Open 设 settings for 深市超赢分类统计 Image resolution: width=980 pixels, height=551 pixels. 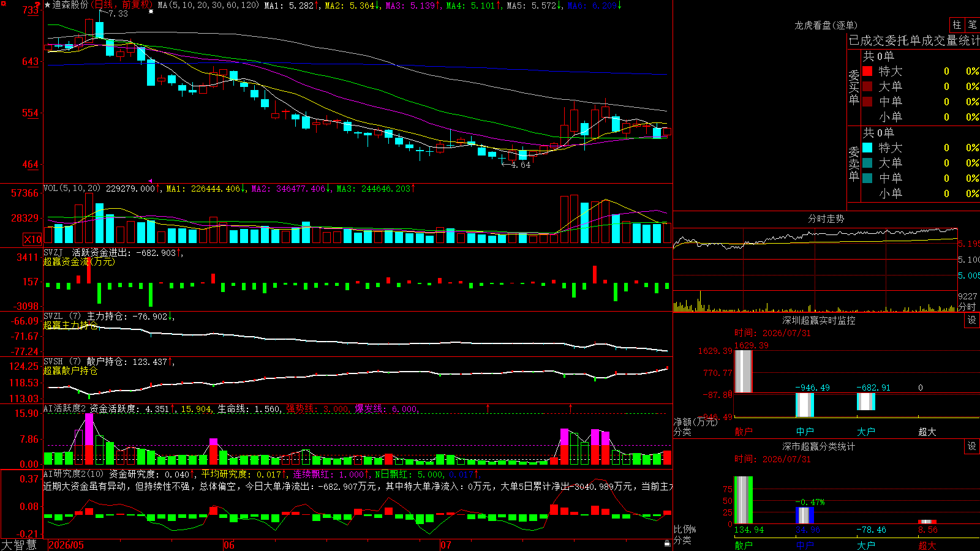pos(972,446)
